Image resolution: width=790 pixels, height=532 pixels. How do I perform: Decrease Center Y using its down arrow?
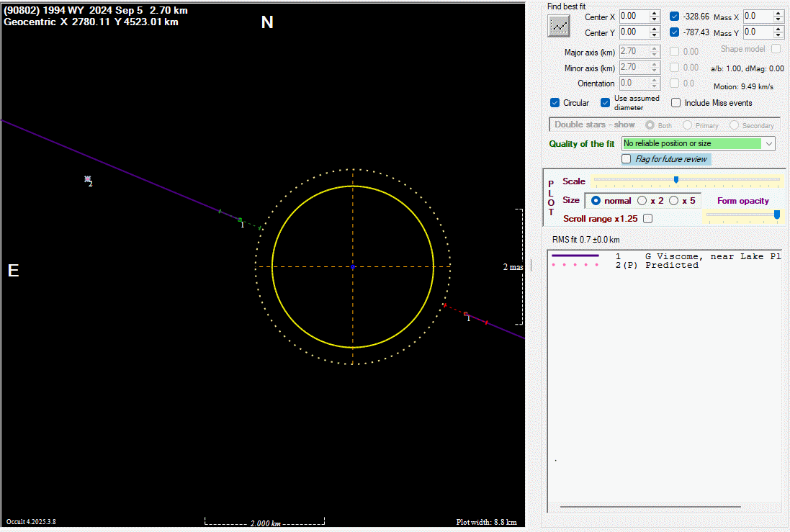(654, 35)
